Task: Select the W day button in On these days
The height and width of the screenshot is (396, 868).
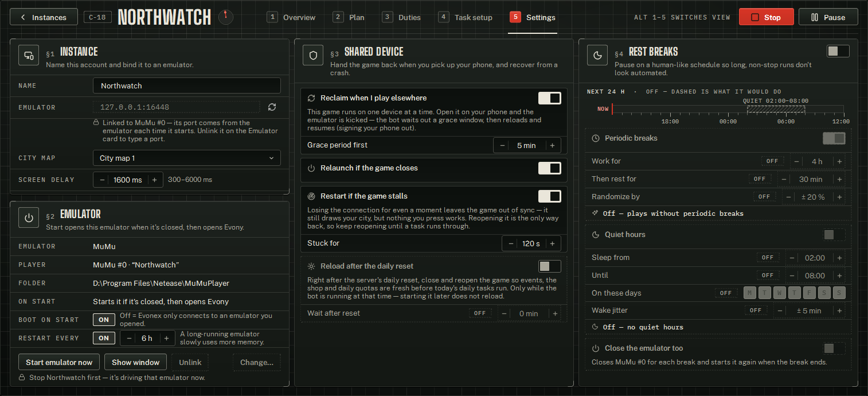Action: (780, 293)
